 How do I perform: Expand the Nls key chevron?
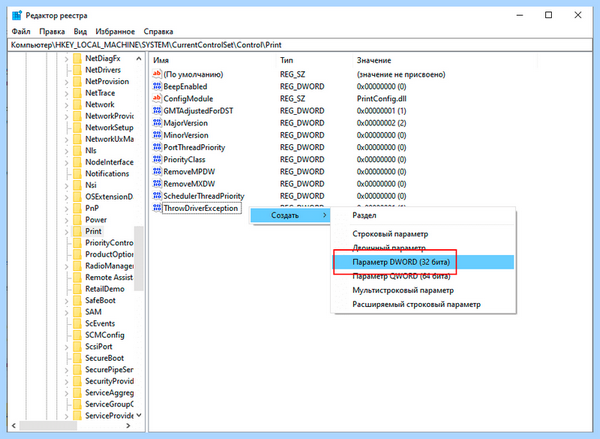pos(66,151)
